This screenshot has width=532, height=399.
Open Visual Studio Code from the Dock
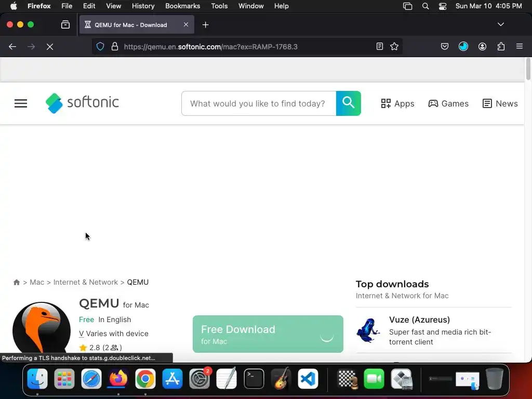point(308,379)
